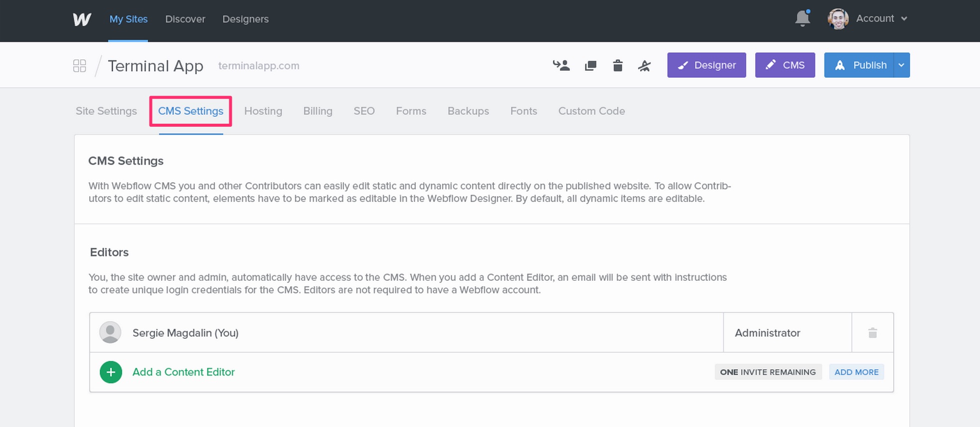Switch to Hosting tab
This screenshot has height=427, width=980.
click(263, 111)
